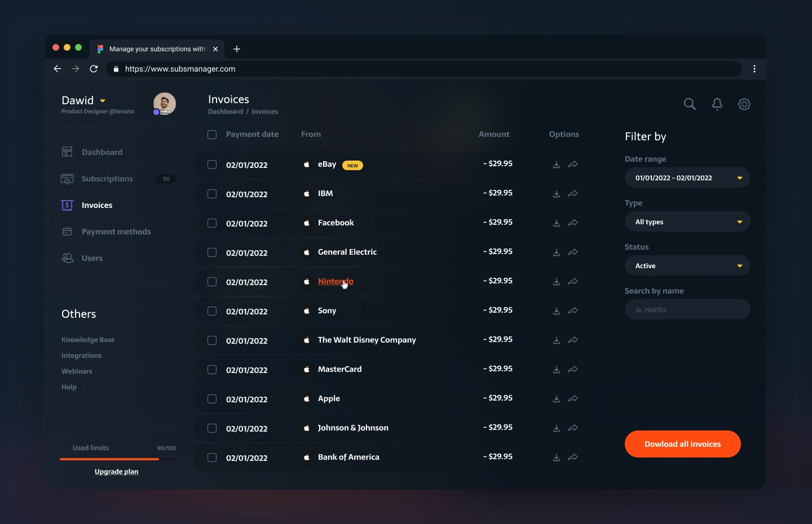Share the MasterCard invoice
The width and height of the screenshot is (812, 524).
tap(573, 370)
